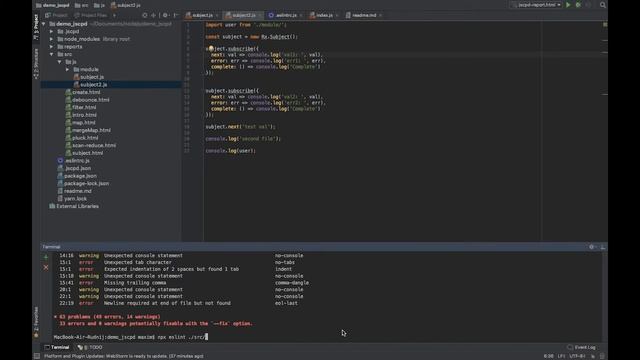The width and height of the screenshot is (640, 360).
Task: Switch to the index.js editor tab
Action: [324, 15]
